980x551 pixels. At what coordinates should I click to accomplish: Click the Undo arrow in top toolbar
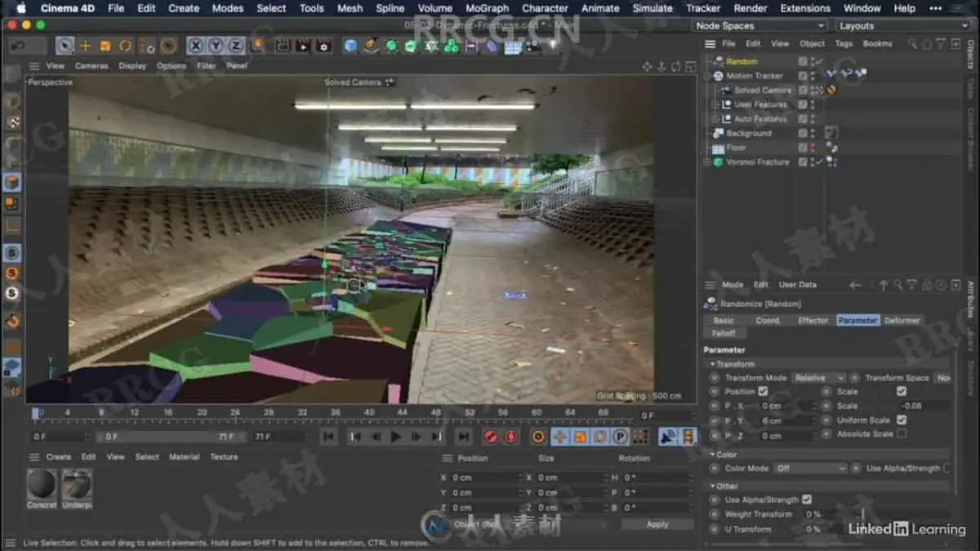(16, 46)
